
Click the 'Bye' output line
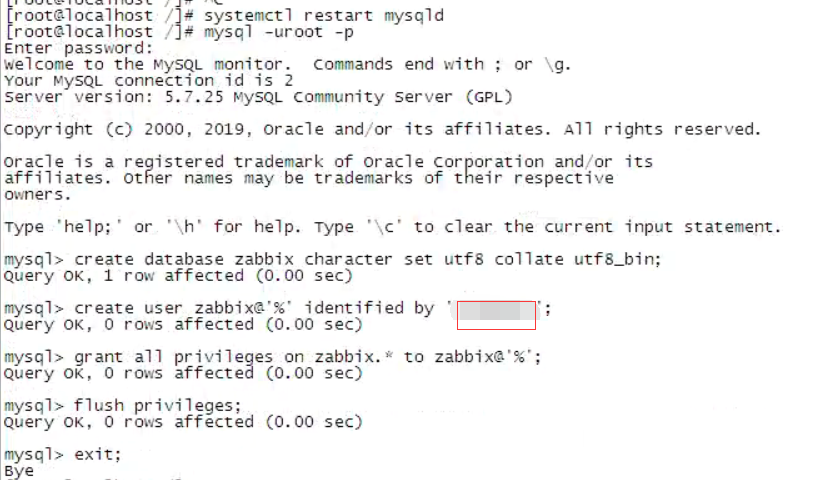[x=19, y=470]
